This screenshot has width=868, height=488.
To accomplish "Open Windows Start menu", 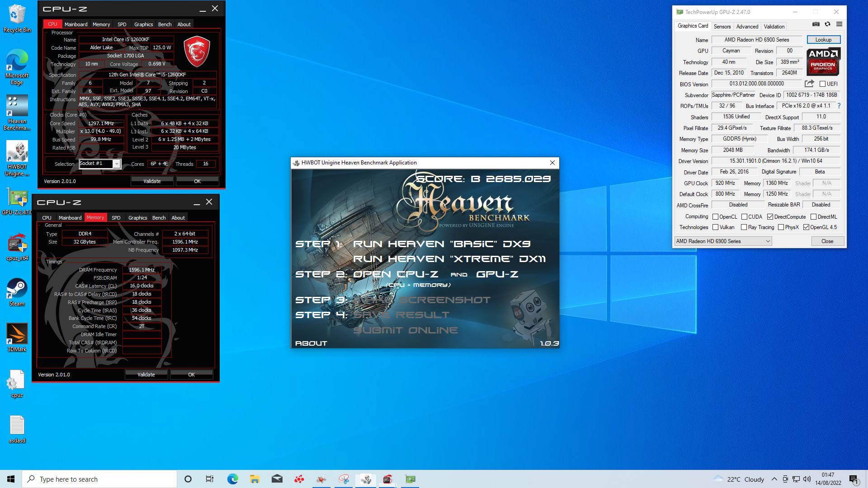I will pos(11,479).
